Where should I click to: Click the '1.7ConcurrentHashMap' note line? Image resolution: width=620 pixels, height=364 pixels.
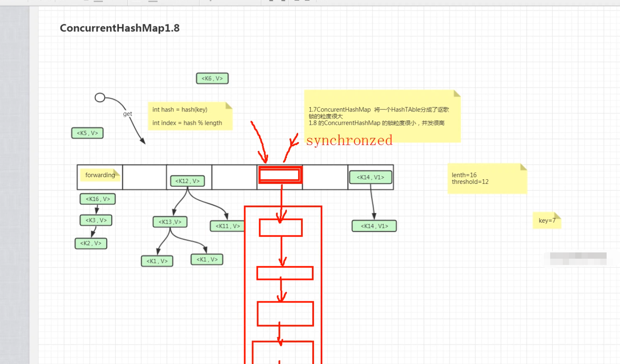(379, 109)
